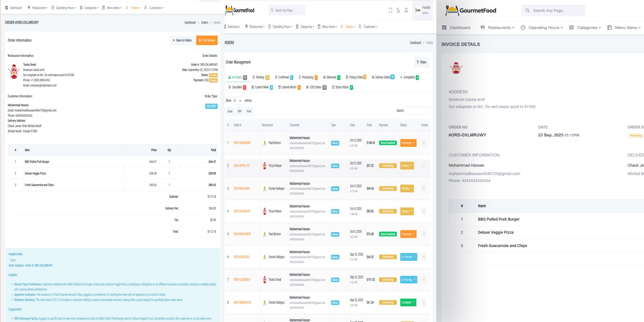Open the action menu for the $57.32 order
This screenshot has height=322, width=644.
coord(423,166)
